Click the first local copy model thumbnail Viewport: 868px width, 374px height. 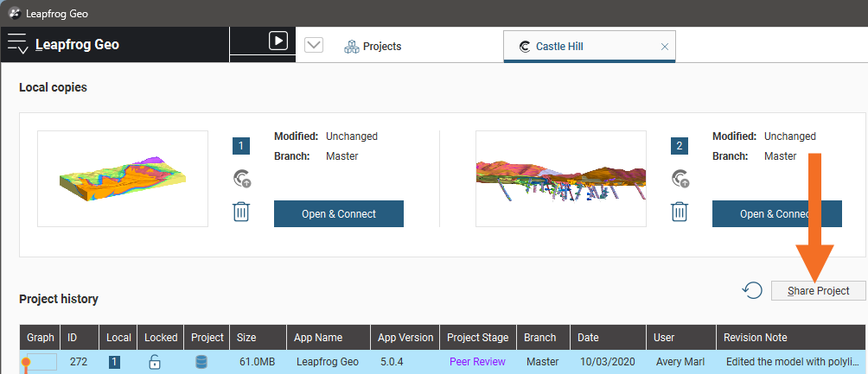pyautogui.click(x=123, y=179)
